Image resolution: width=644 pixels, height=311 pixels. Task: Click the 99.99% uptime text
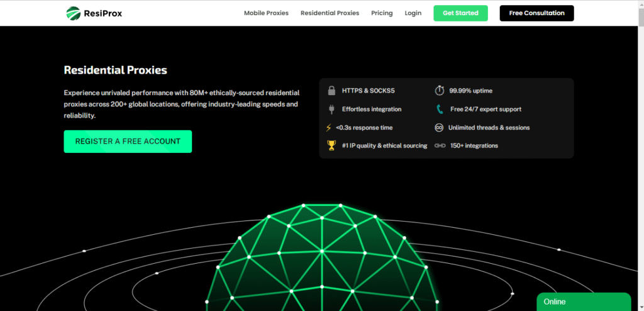(470, 91)
